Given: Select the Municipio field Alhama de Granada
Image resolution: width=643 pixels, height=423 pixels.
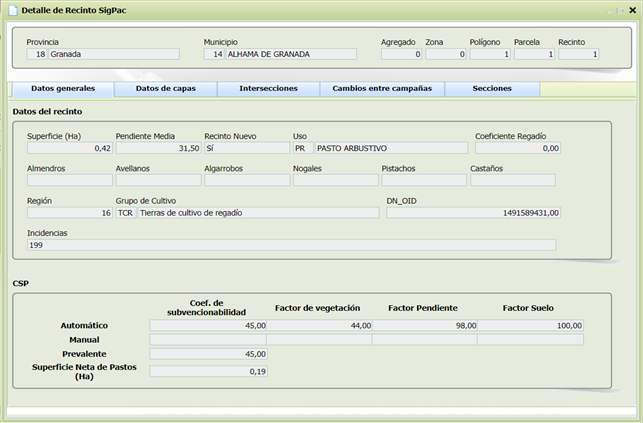Looking at the screenshot, I should click(290, 54).
